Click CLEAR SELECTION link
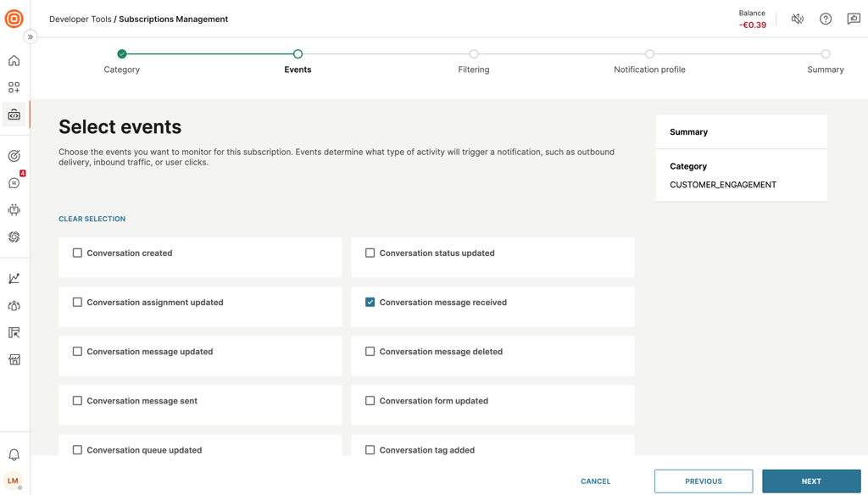The height and width of the screenshot is (495, 868). pyautogui.click(x=92, y=219)
